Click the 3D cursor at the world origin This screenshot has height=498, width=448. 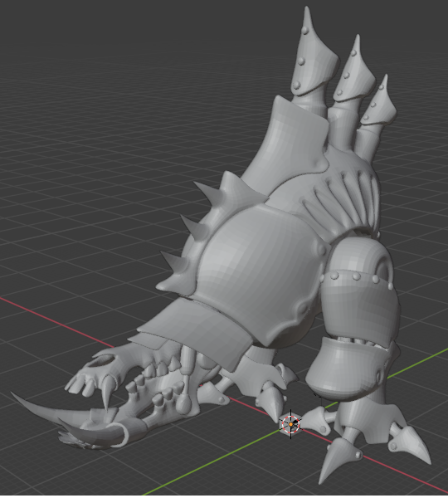(x=290, y=424)
